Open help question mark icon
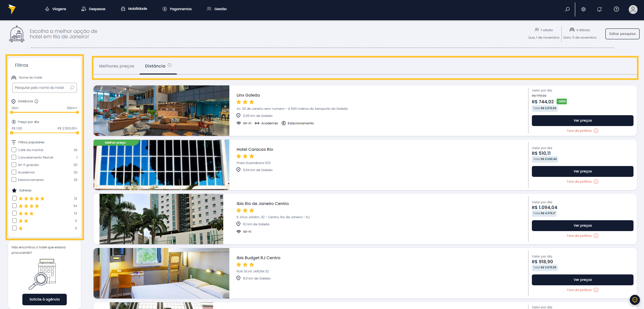 (616, 9)
